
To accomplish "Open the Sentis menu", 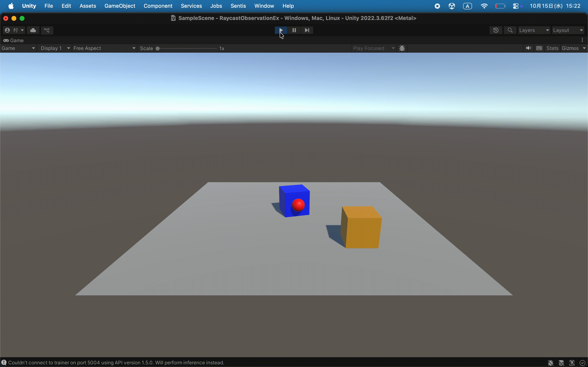I will (238, 6).
